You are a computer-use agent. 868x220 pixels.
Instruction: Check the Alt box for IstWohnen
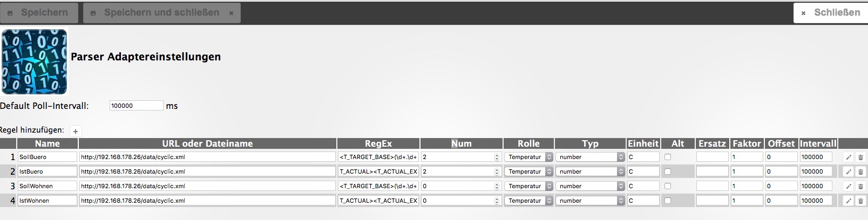[x=668, y=201]
